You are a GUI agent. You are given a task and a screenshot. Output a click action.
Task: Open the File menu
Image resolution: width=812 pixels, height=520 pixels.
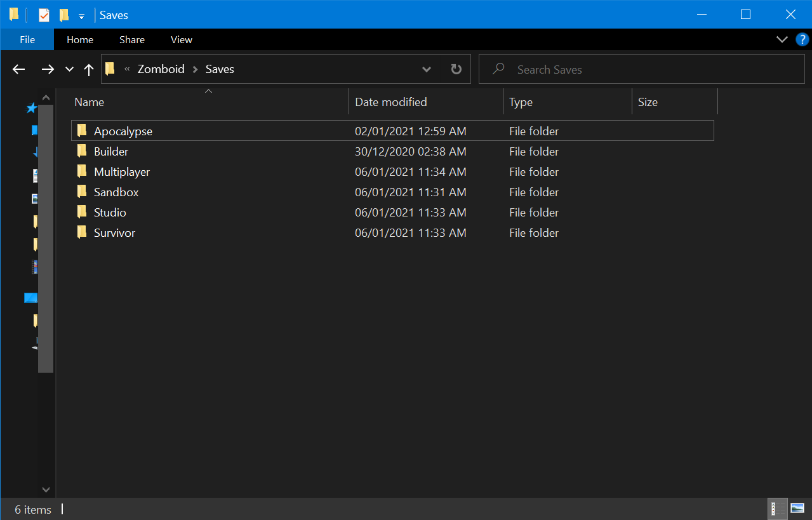point(27,39)
